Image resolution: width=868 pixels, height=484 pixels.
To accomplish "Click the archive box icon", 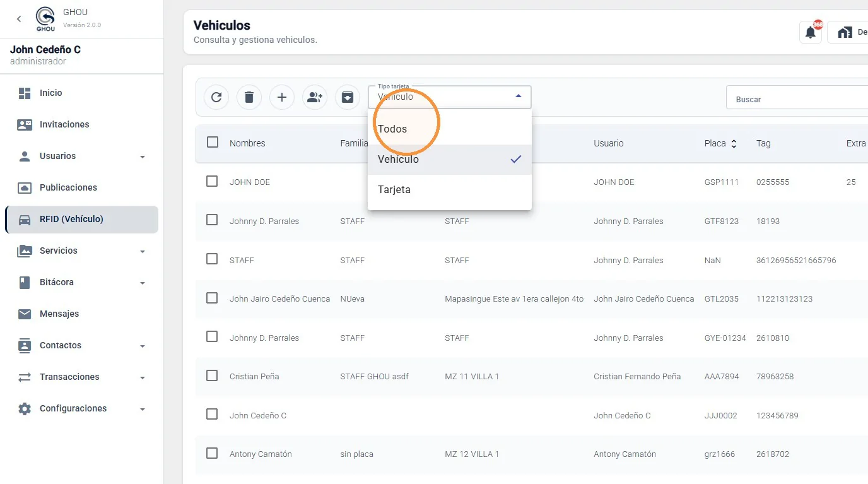I will [x=348, y=97].
